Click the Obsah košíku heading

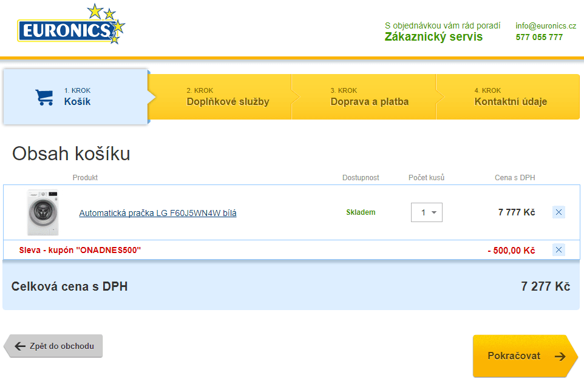(x=71, y=154)
